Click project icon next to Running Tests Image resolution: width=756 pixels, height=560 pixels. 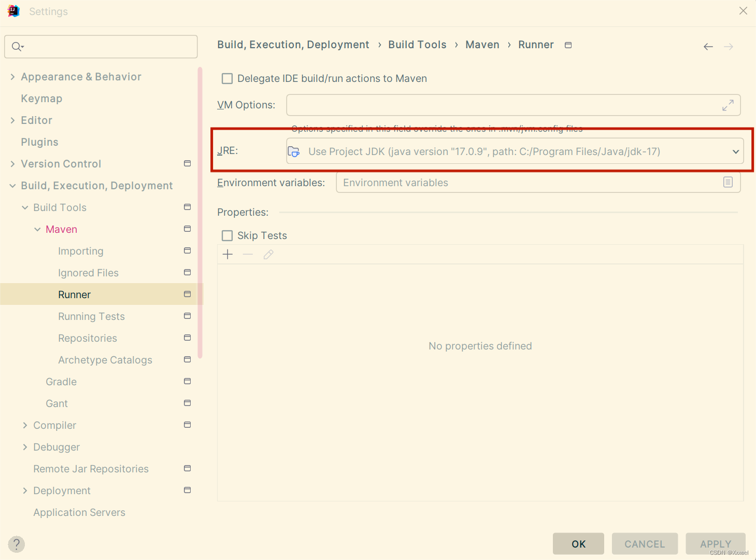188,316
